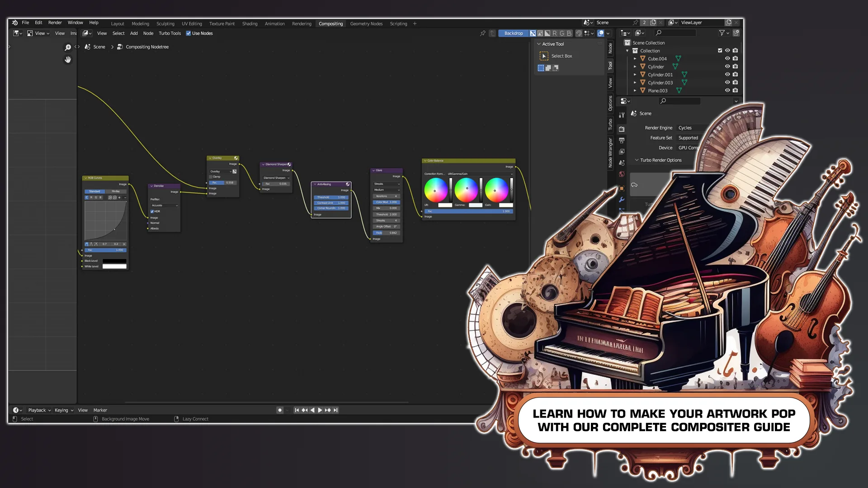Screen dimensions: 868x488
Task: Click the new collection icon in the outliner
Action: click(x=736, y=33)
